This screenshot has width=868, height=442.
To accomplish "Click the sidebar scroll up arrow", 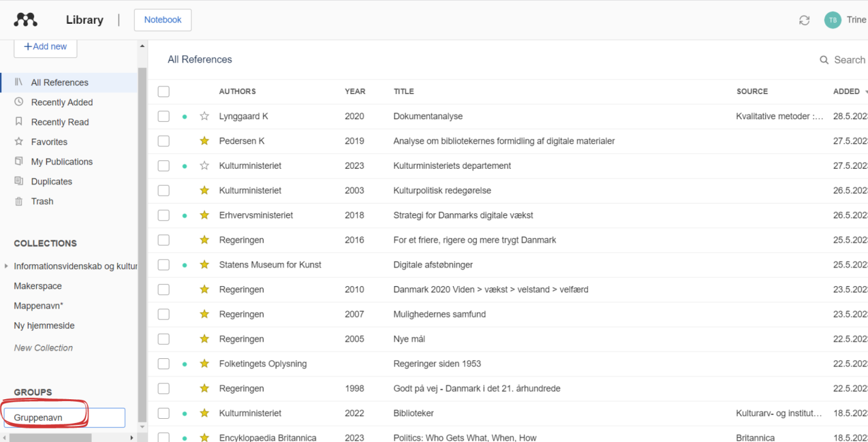I will pos(142,46).
